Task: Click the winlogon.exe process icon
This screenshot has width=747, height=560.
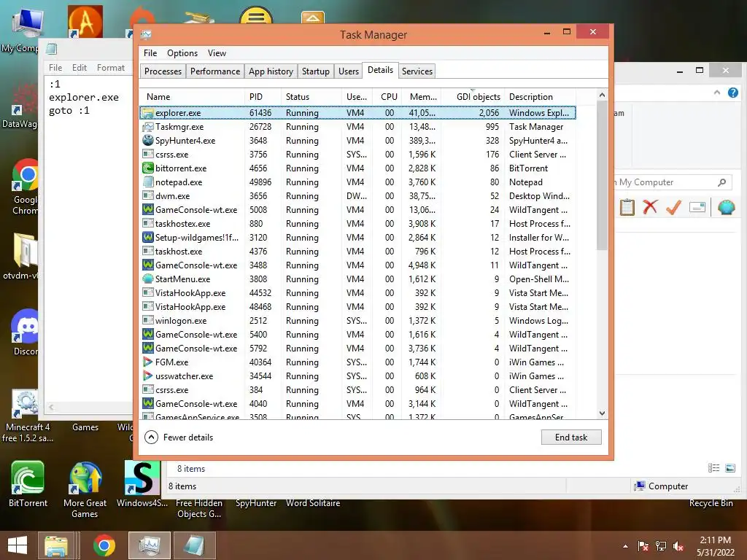Action: tap(148, 321)
